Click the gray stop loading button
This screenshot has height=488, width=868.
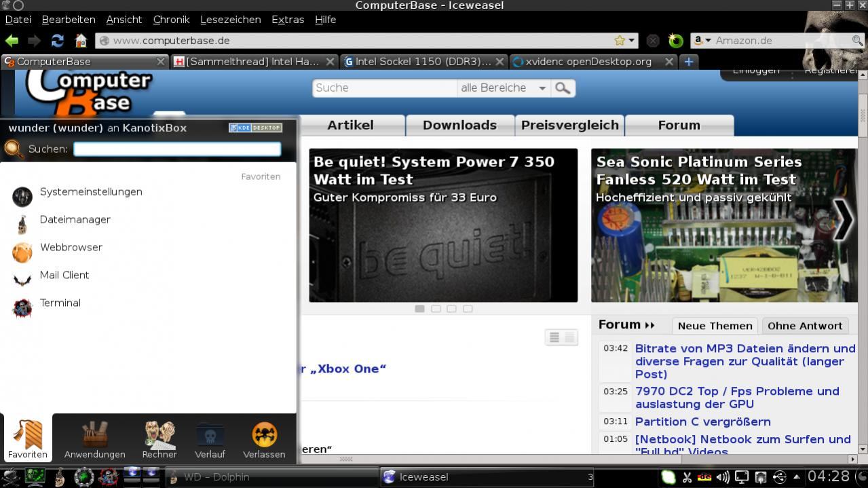click(x=653, y=41)
